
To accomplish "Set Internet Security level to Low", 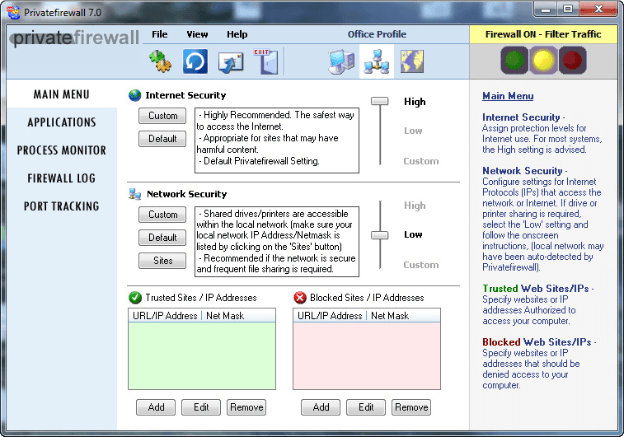I will [x=413, y=131].
